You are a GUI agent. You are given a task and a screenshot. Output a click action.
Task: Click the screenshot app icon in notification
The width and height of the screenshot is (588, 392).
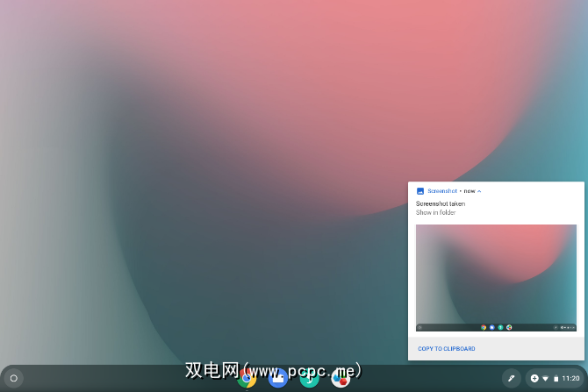click(420, 191)
